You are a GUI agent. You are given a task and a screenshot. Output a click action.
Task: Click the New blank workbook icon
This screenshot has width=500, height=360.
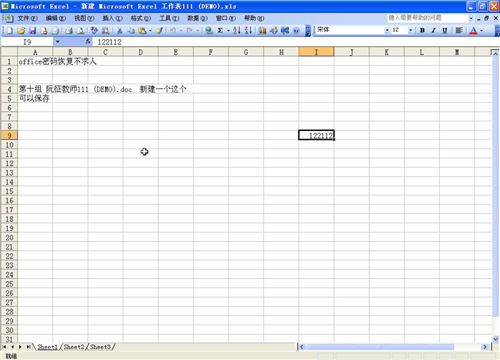pyautogui.click(x=10, y=31)
